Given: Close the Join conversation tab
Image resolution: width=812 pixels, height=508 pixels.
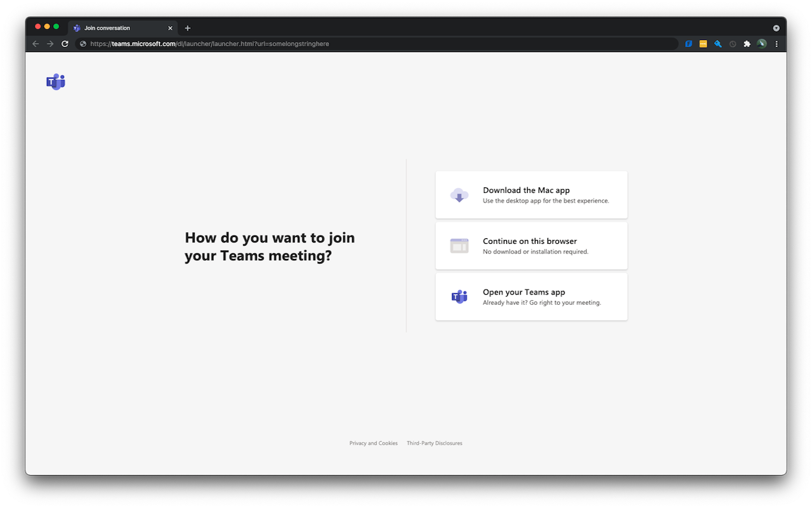Looking at the screenshot, I should [x=170, y=28].
